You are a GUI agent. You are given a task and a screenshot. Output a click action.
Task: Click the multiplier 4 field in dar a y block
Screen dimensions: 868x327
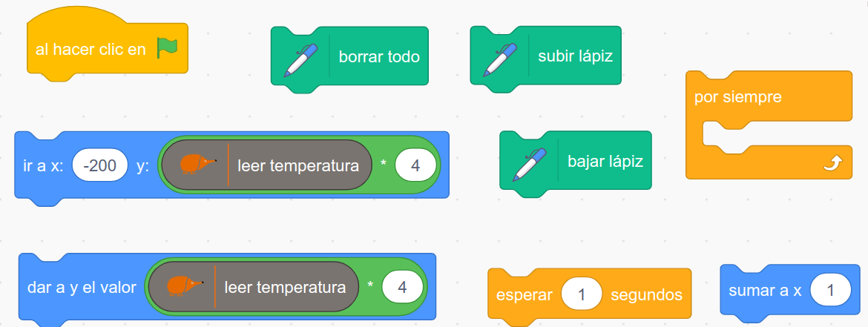(402, 287)
